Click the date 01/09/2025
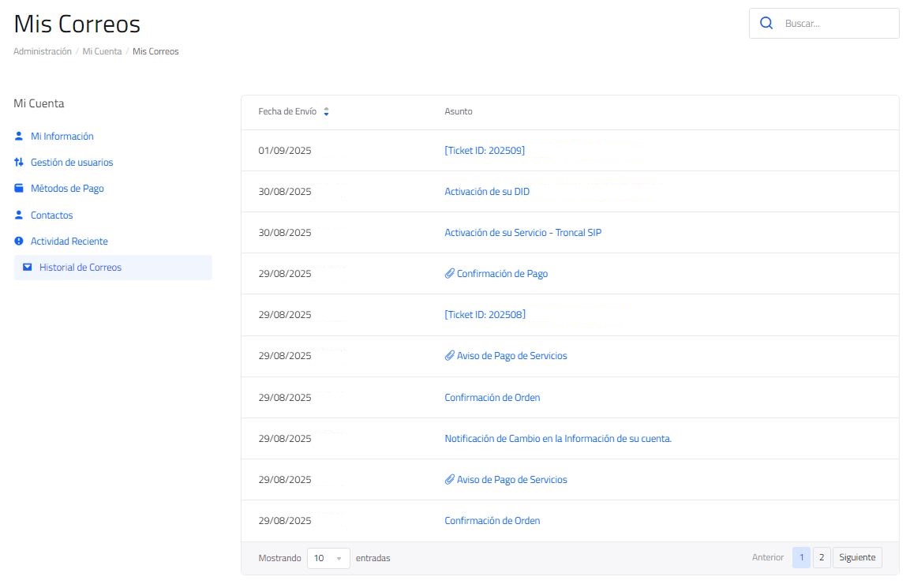This screenshot has height=588, width=910. [285, 150]
